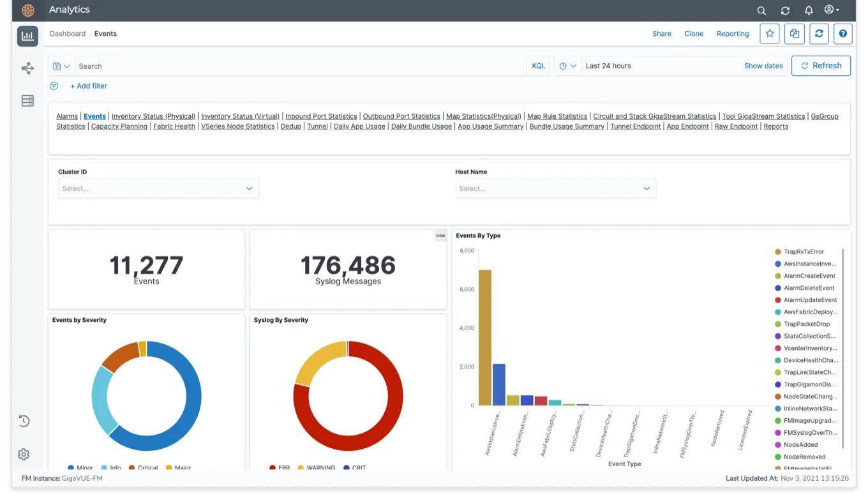Click the Minor severity legend item
Screen dimensions: 868x498
pyautogui.click(x=80, y=467)
